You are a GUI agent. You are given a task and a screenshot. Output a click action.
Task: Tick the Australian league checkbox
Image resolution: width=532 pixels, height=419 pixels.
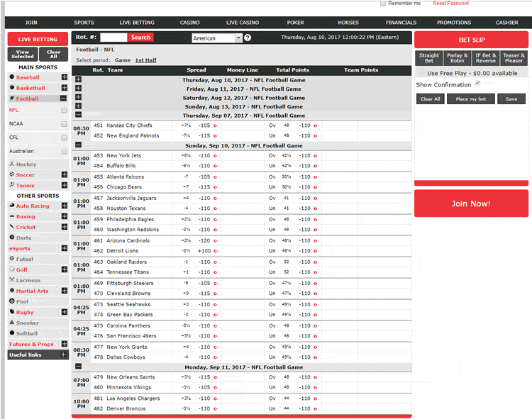pyautogui.click(x=64, y=151)
